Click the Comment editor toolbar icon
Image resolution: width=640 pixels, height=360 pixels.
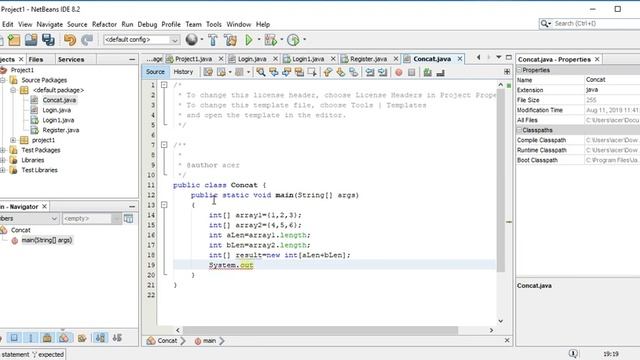click(427, 72)
